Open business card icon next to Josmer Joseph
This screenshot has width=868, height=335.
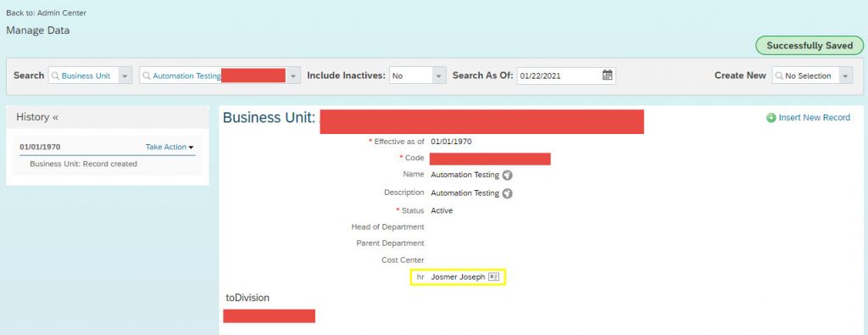(494, 276)
